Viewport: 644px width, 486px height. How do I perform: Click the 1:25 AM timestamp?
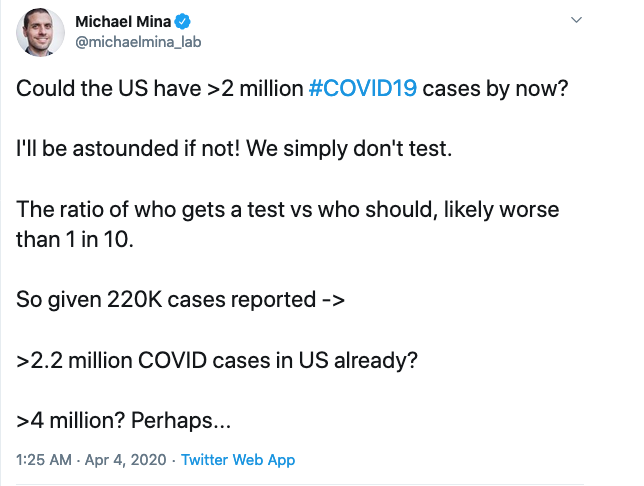pos(44,459)
